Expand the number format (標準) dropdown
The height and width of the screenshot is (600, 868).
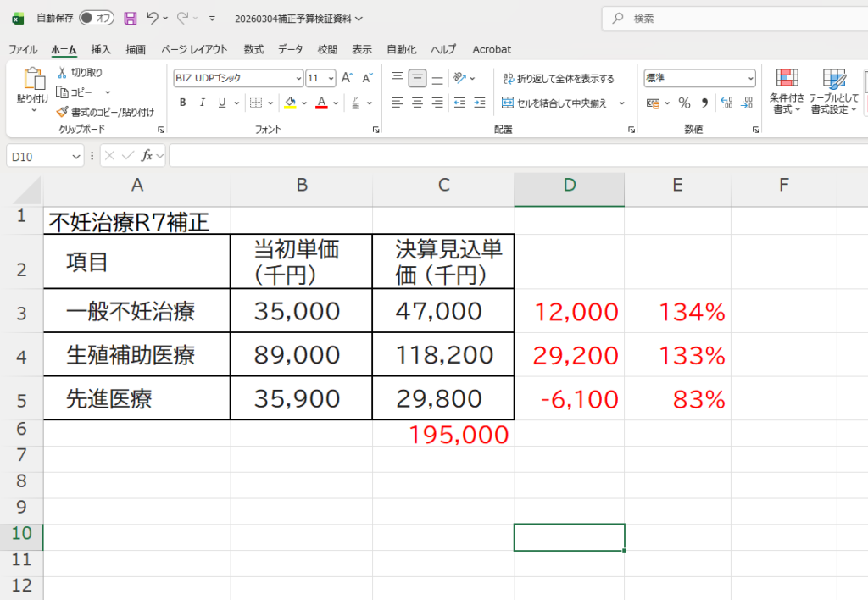point(750,78)
